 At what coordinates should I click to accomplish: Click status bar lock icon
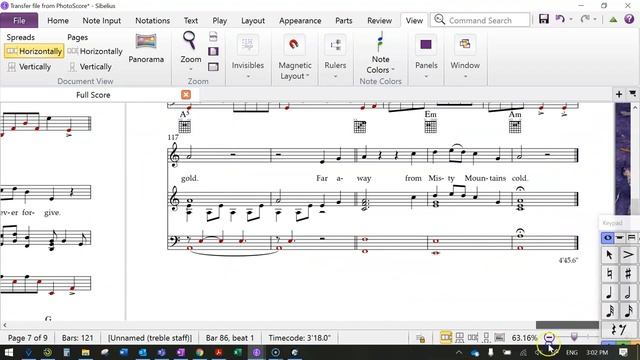(420, 338)
